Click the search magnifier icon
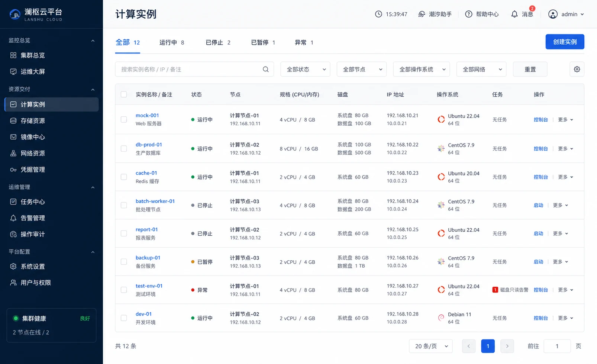Image resolution: width=597 pixels, height=364 pixels. coord(266,69)
